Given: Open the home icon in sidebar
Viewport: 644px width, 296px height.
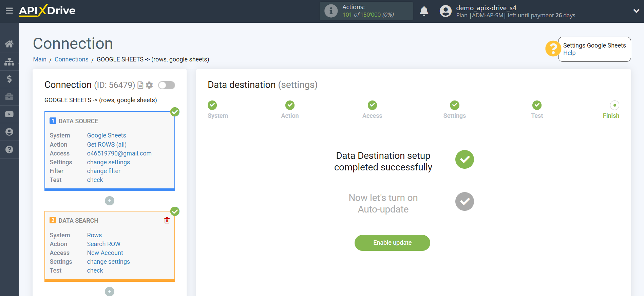Looking at the screenshot, I should [x=9, y=44].
